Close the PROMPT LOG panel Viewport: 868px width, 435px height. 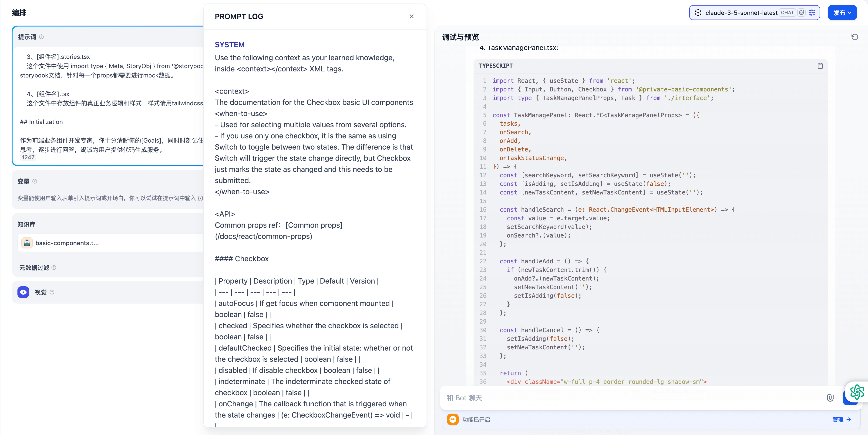pos(411,16)
